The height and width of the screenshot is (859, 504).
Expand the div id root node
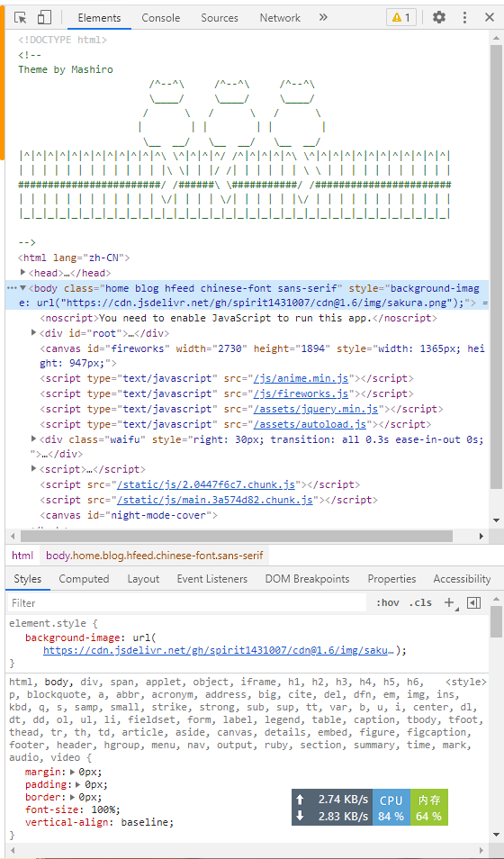tap(34, 332)
